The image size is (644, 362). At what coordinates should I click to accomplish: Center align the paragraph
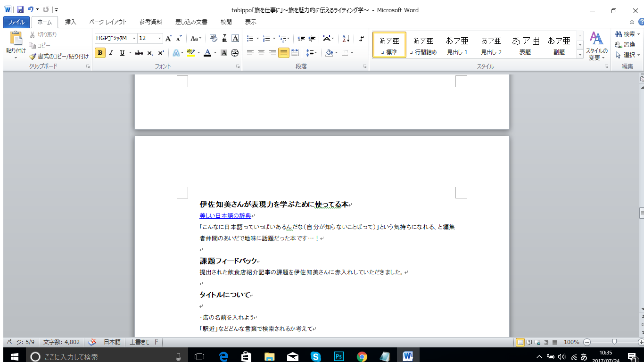[x=261, y=53]
